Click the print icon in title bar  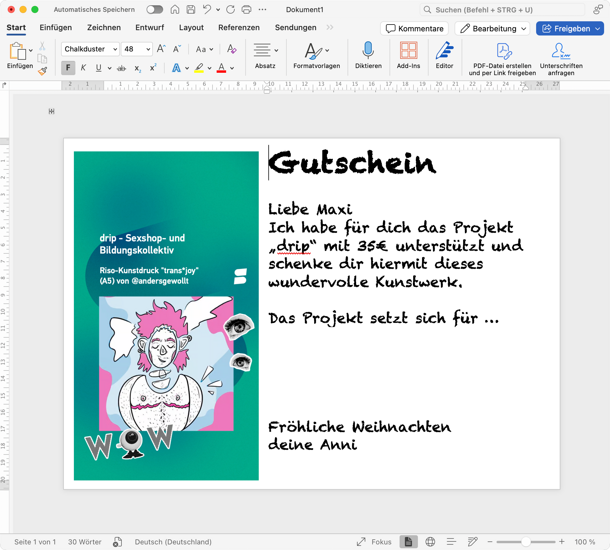(x=246, y=9)
